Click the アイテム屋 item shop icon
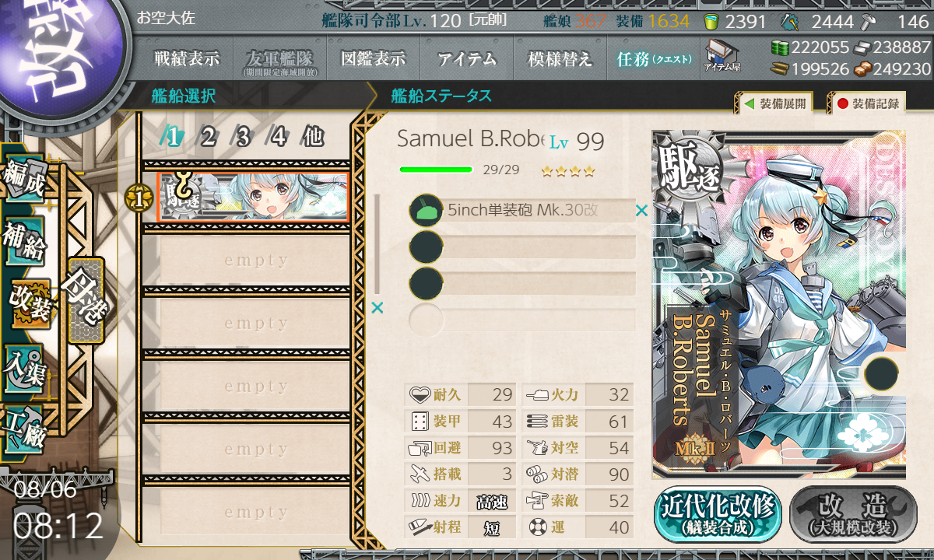The height and width of the screenshot is (560, 934). [x=722, y=55]
